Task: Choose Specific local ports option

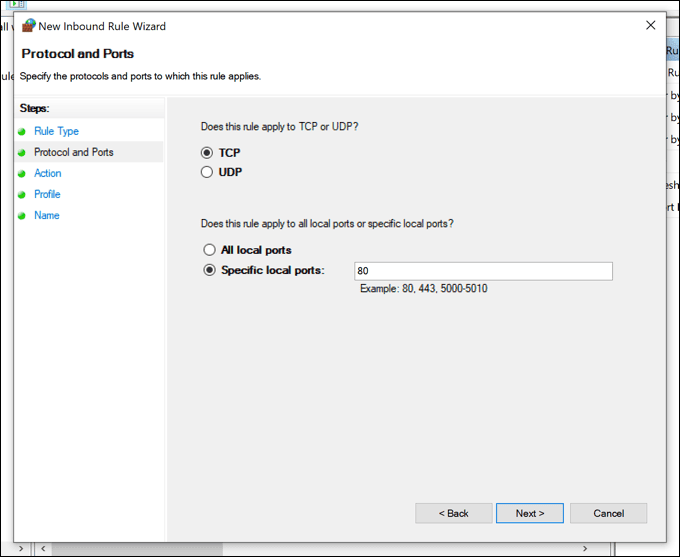Action: pyautogui.click(x=209, y=270)
